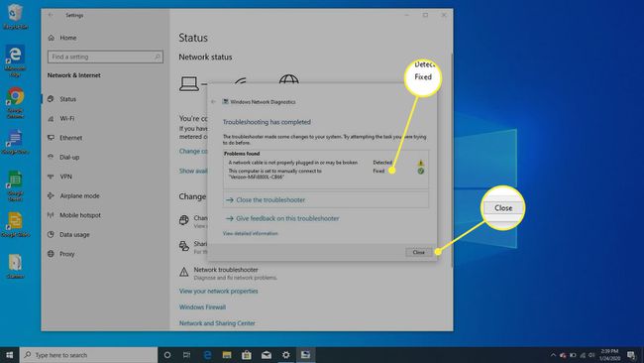Click Settings window back arrow

pyautogui.click(x=51, y=15)
